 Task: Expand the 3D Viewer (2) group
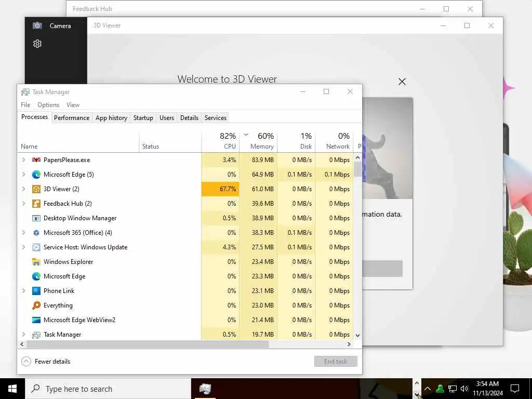(x=23, y=189)
